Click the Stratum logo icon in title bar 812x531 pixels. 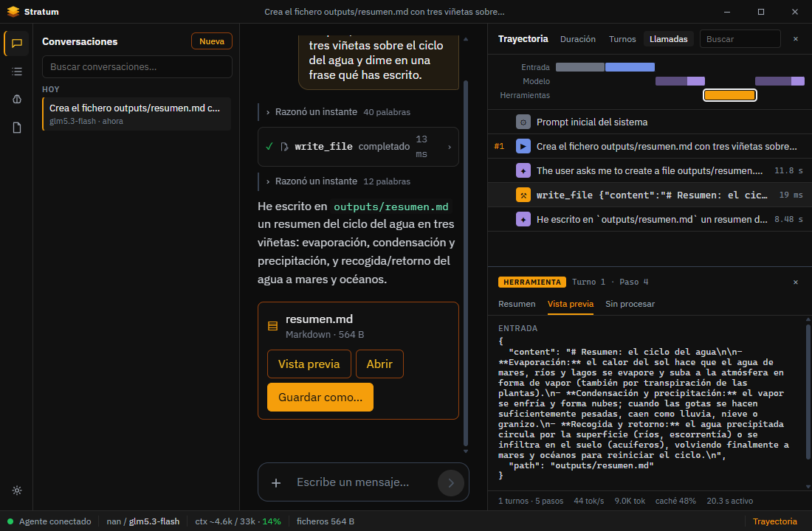pos(13,11)
